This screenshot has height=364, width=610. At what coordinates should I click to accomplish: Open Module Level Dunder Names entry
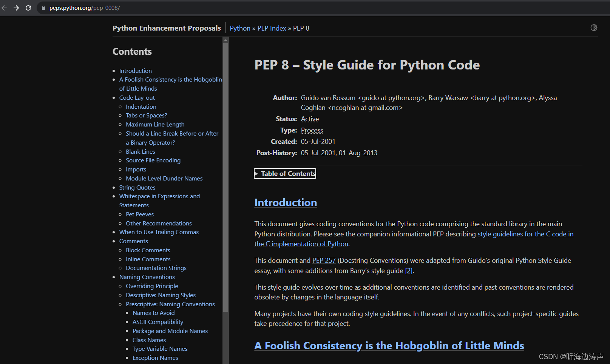coord(164,179)
